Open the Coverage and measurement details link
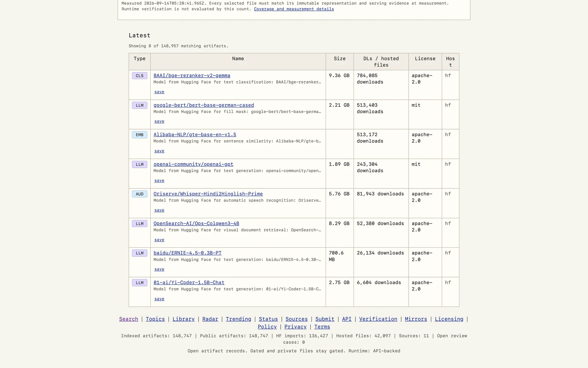Image resolution: width=588 pixels, height=368 pixels. click(x=294, y=9)
